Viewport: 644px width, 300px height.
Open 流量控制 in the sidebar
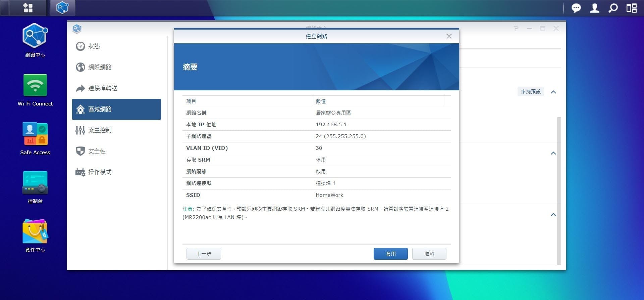(x=116, y=130)
